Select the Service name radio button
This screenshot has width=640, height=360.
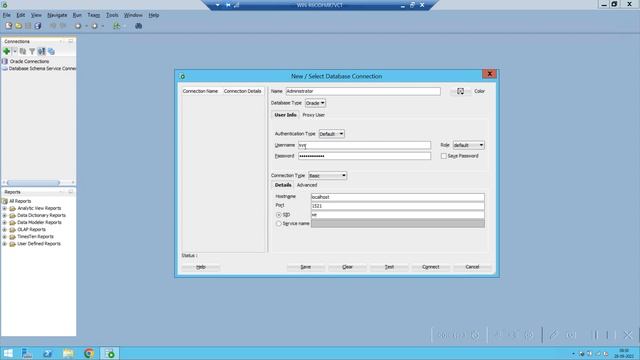pos(279,224)
